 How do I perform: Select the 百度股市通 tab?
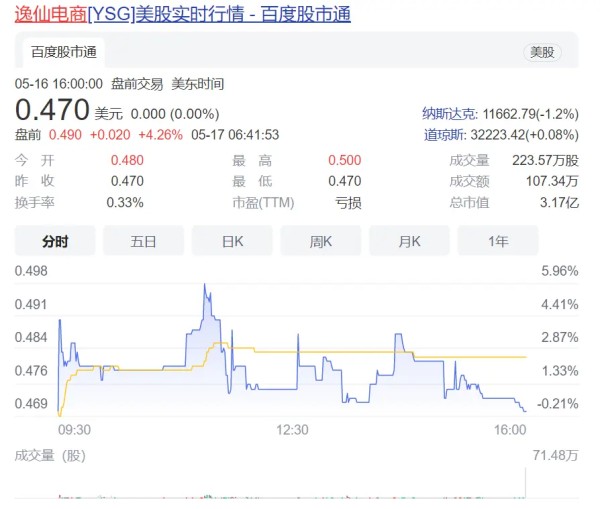pos(64,52)
